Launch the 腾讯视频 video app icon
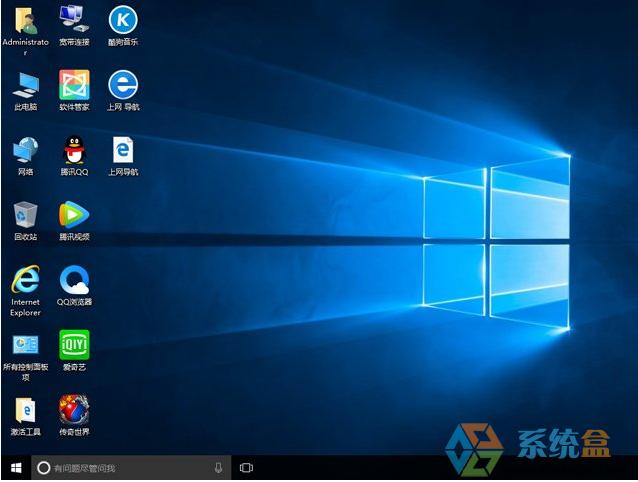 tap(74, 215)
